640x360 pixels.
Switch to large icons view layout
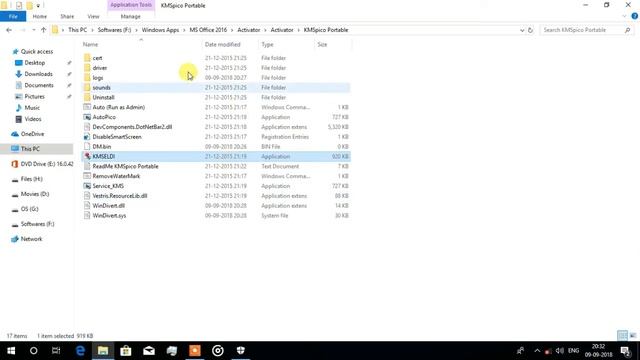point(633,336)
